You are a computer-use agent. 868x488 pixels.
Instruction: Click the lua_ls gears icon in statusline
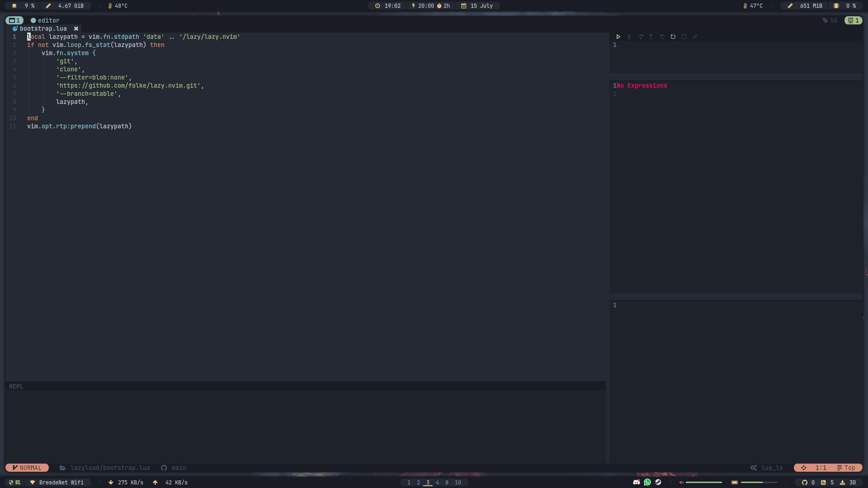[x=754, y=468]
